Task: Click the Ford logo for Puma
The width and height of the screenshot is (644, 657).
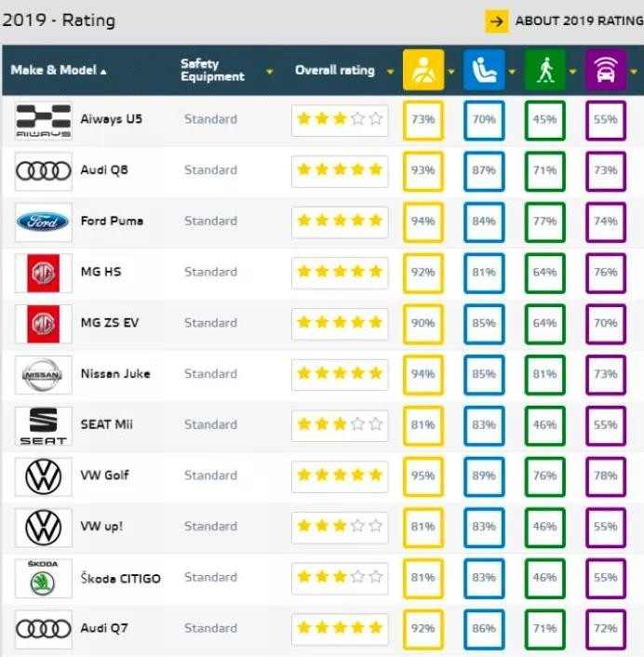Action: tap(44, 222)
